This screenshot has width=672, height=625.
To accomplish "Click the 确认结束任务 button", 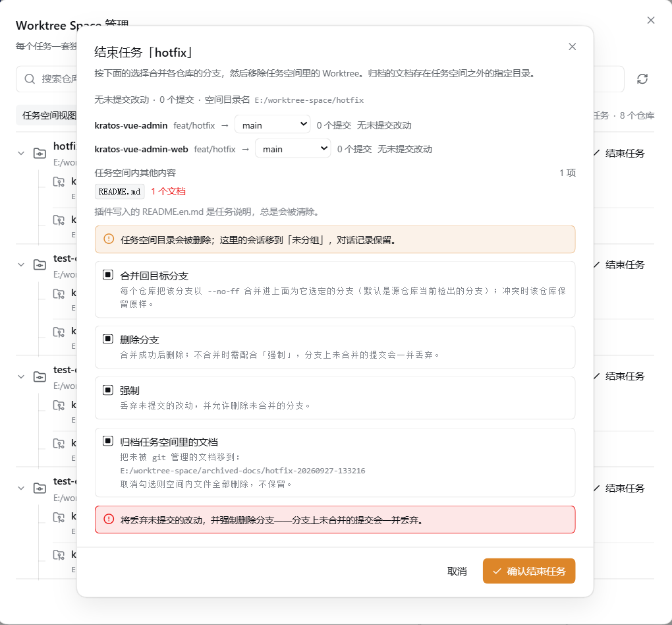I will point(529,572).
